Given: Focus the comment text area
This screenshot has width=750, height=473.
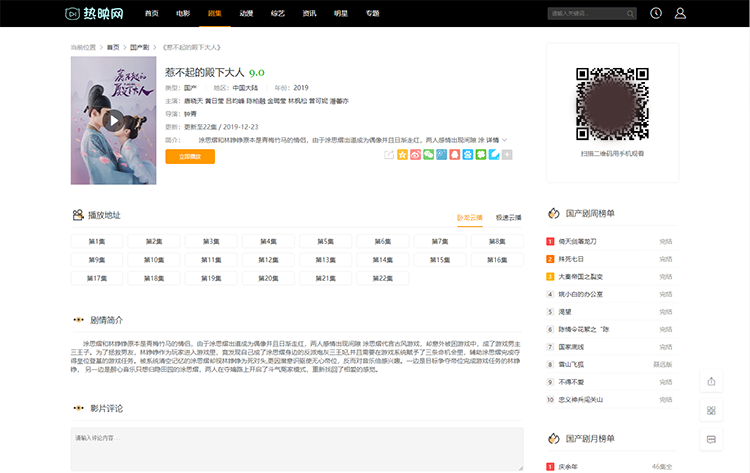Looking at the screenshot, I should point(297,450).
